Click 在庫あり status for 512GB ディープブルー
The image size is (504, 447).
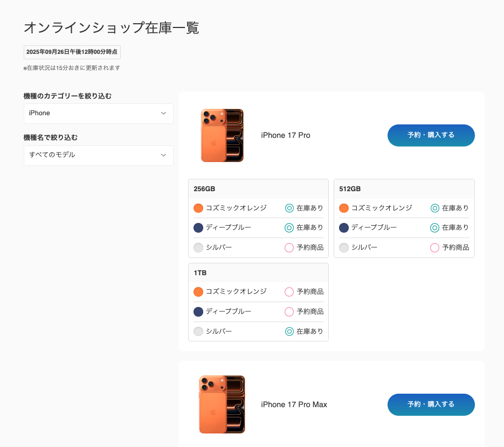point(455,228)
